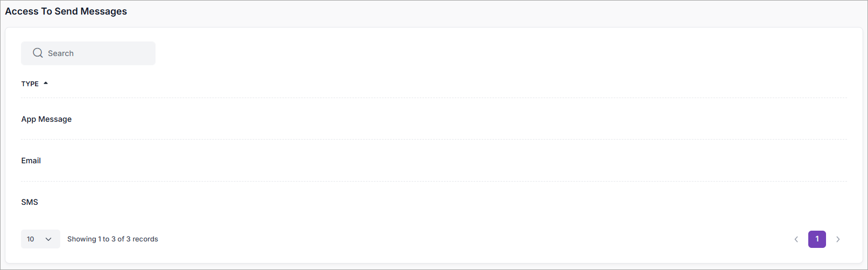Click the chevron in the page size selector

(48, 239)
